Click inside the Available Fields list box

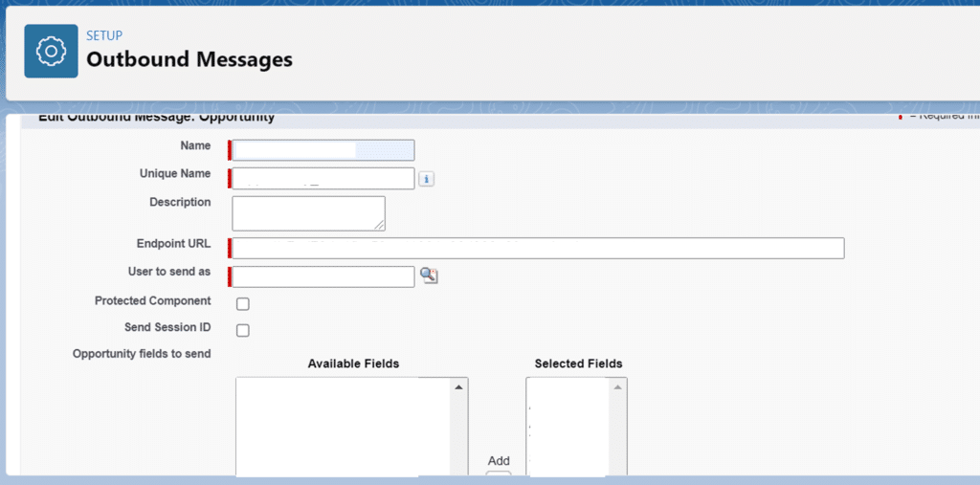[342, 426]
